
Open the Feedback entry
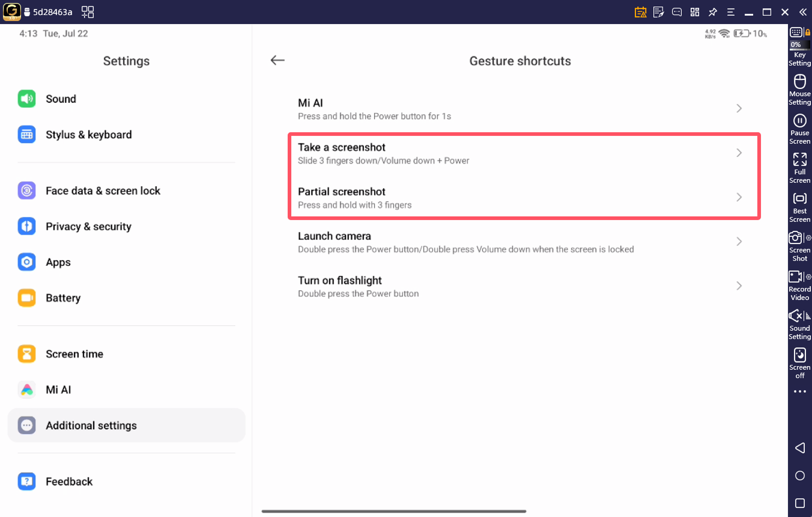pyautogui.click(x=126, y=482)
